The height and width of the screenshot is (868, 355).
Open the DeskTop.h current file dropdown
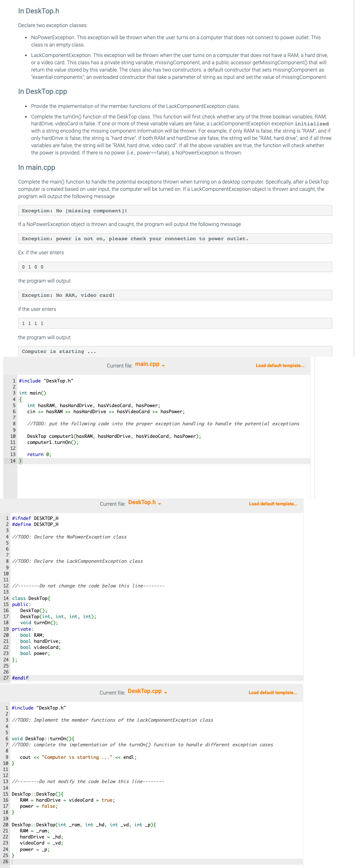point(145,503)
